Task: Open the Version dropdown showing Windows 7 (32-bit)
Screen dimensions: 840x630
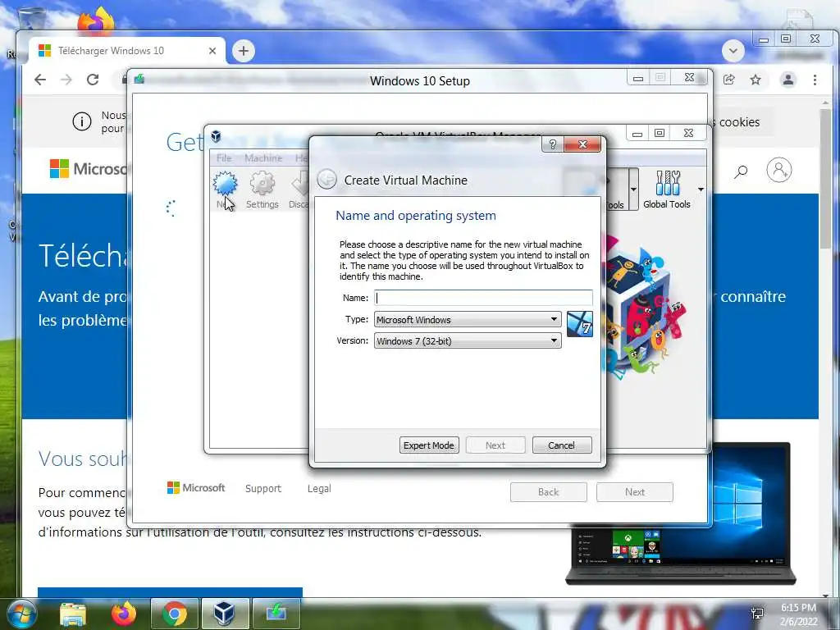Action: (x=467, y=340)
